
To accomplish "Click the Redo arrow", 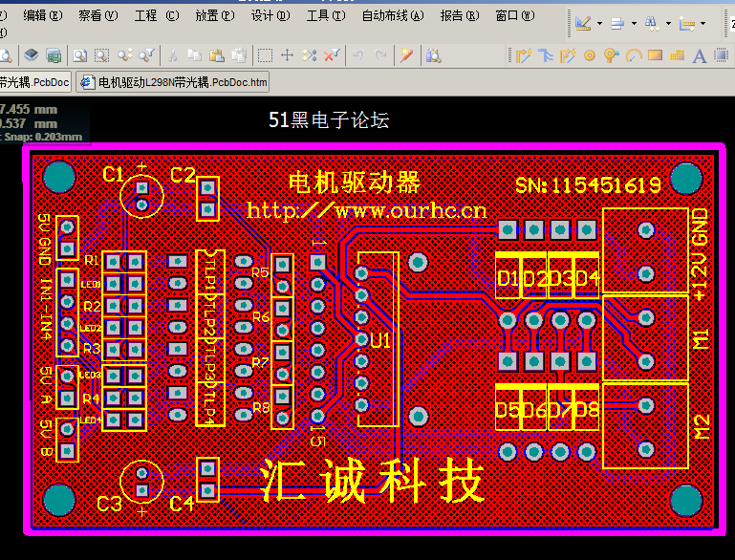I will [x=380, y=55].
